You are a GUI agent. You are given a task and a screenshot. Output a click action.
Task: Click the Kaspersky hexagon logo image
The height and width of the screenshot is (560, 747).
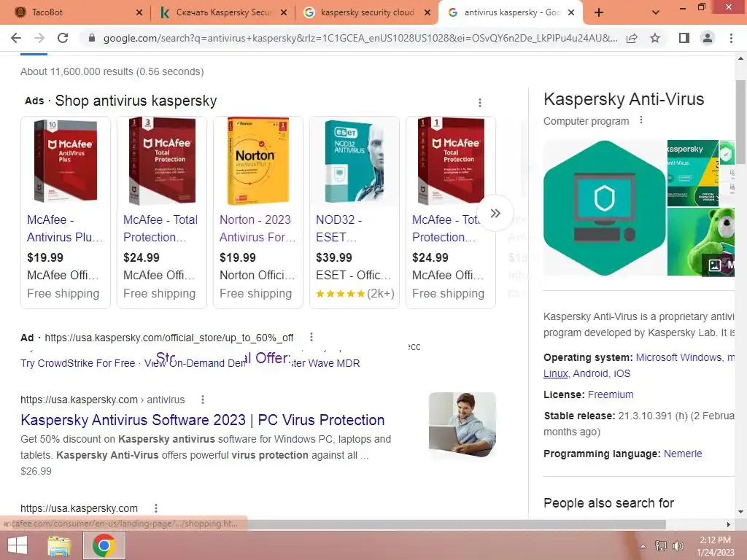click(x=604, y=208)
